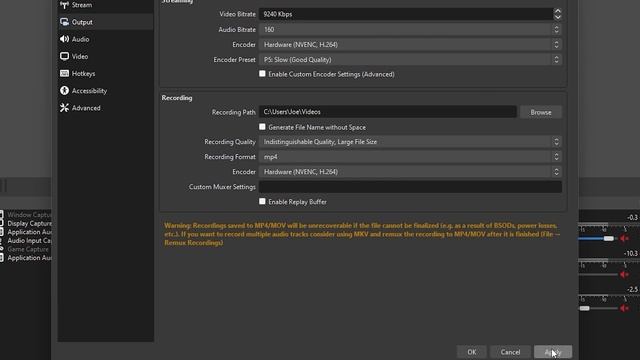Click the Recording section heading
This screenshot has width=640, height=360.
(x=177, y=98)
